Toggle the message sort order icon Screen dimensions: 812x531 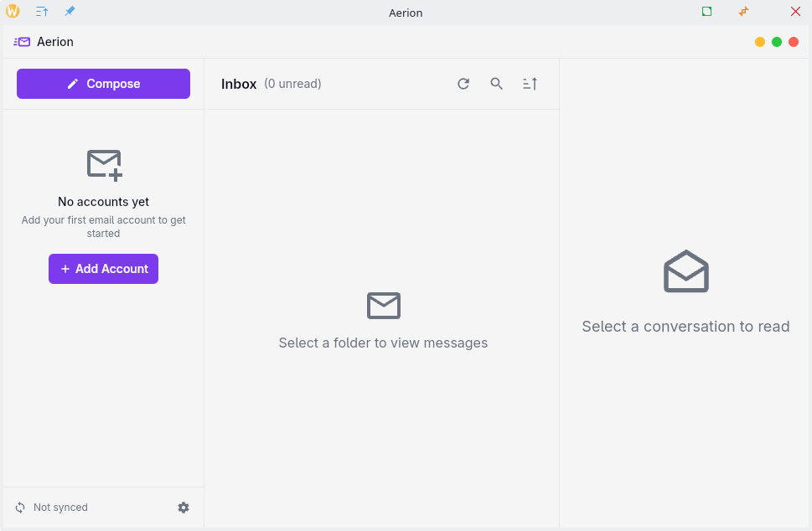point(530,84)
